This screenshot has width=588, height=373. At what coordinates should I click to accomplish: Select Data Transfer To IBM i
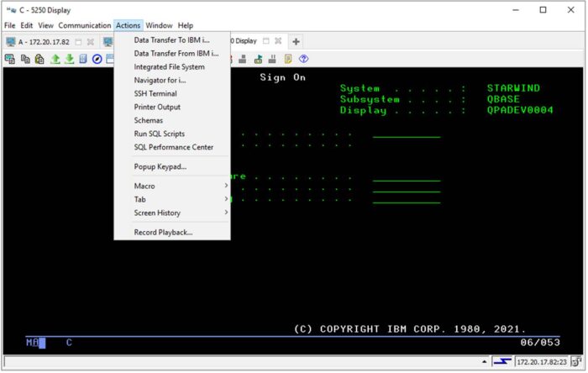[x=171, y=39]
